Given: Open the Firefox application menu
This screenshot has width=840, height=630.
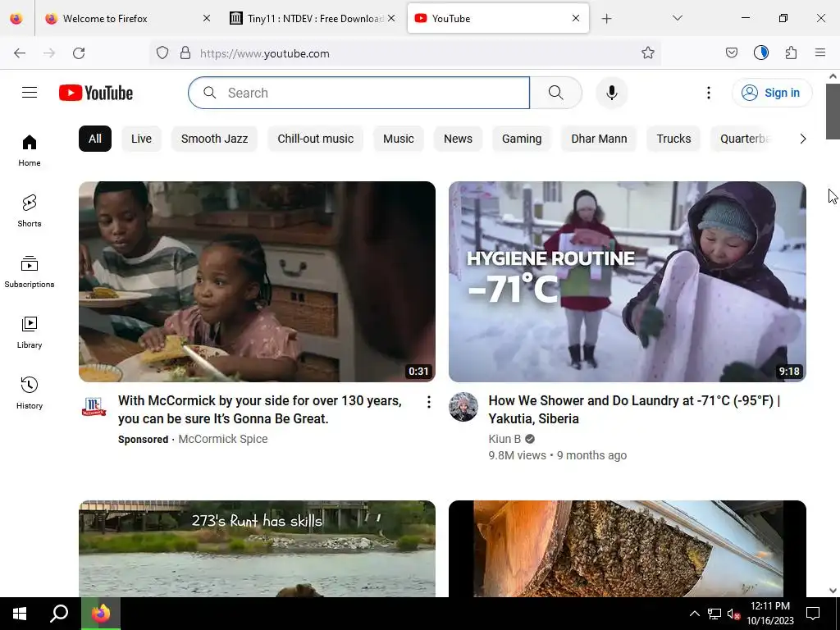Looking at the screenshot, I should (x=820, y=53).
